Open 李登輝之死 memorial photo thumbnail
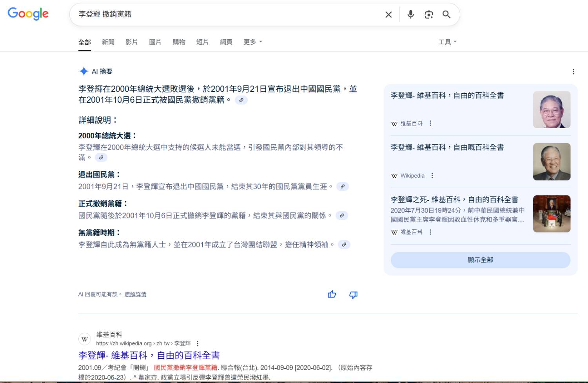 click(x=552, y=214)
